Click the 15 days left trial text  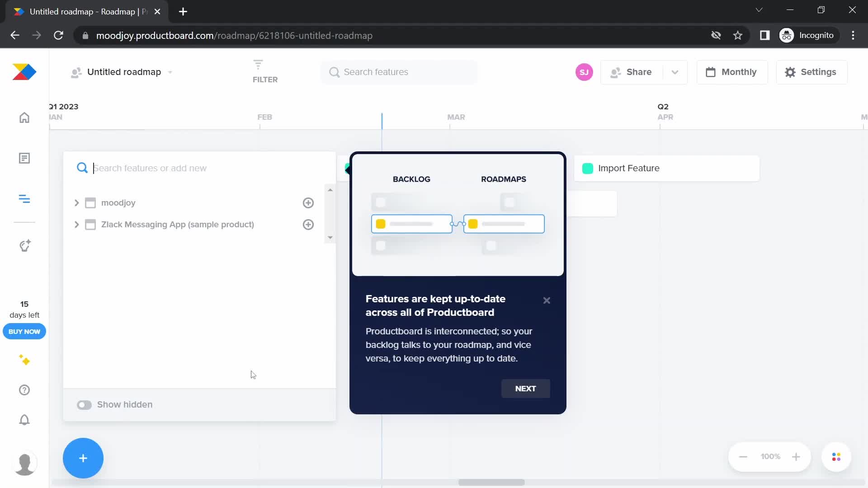point(24,310)
